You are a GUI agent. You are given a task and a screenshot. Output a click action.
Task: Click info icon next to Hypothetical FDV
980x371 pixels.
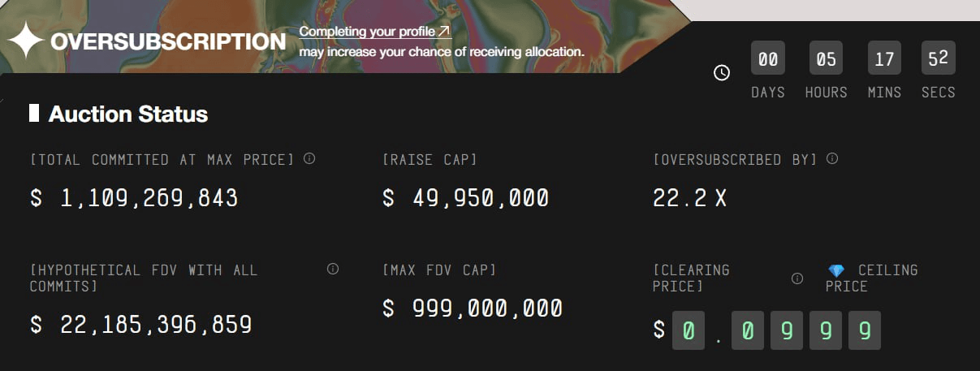(333, 270)
